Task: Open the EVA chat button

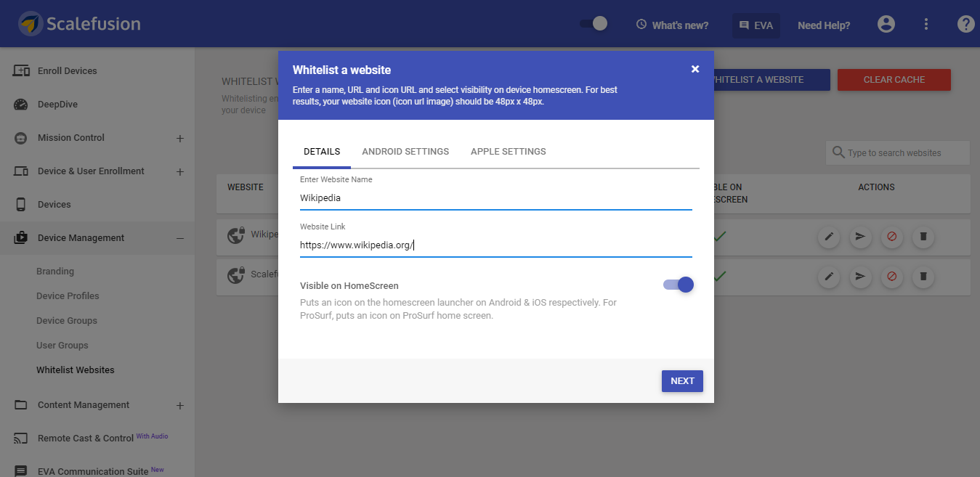Action: [756, 25]
